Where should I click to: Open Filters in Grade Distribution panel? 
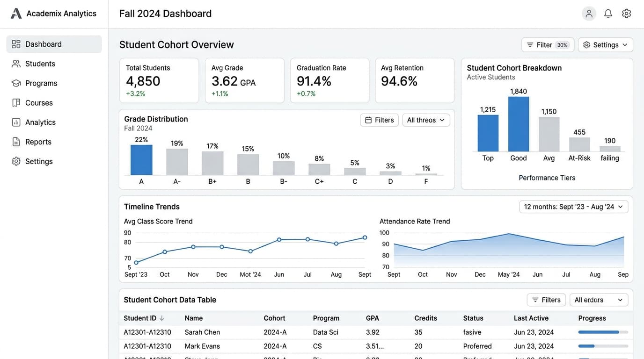tap(379, 120)
